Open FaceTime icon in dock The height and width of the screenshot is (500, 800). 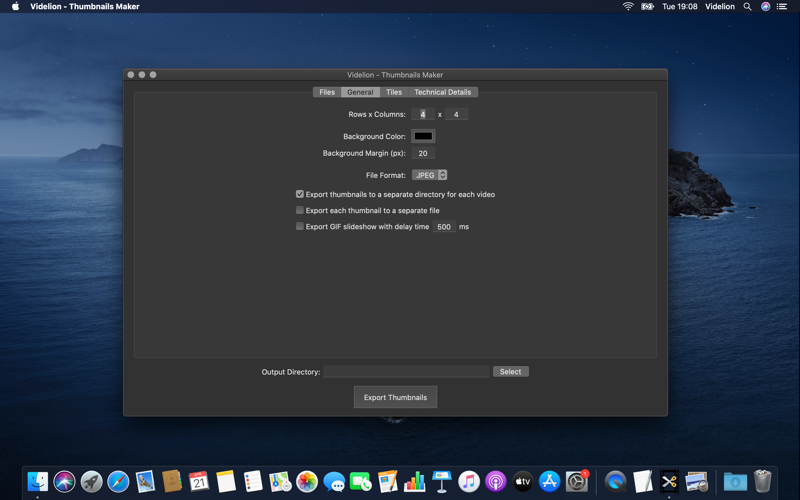pos(361,481)
